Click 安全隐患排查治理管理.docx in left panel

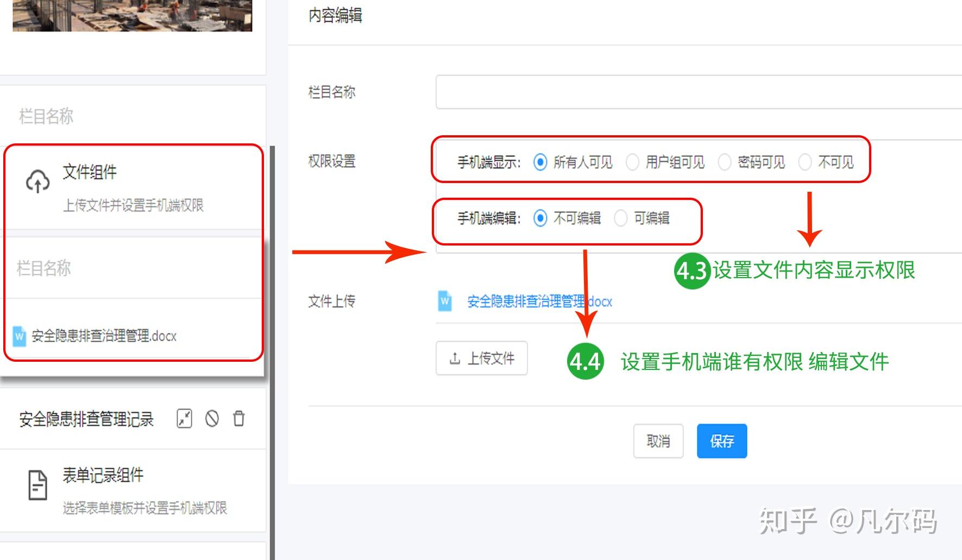(104, 336)
